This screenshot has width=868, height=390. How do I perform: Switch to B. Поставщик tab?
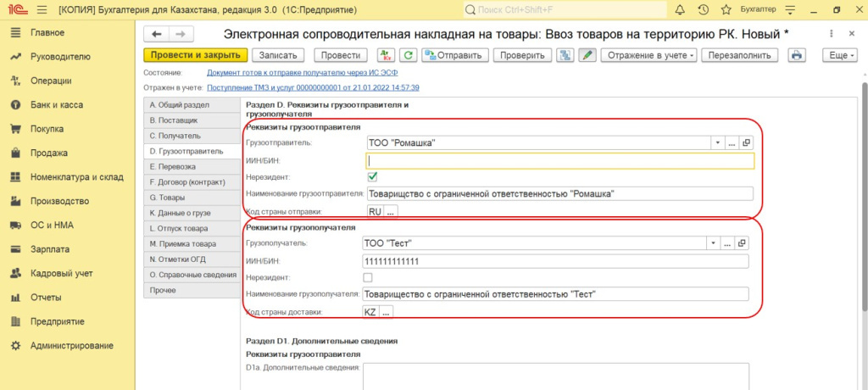[192, 120]
